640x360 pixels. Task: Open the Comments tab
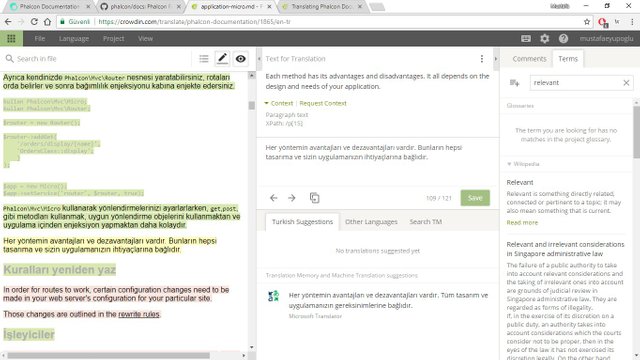(x=529, y=59)
